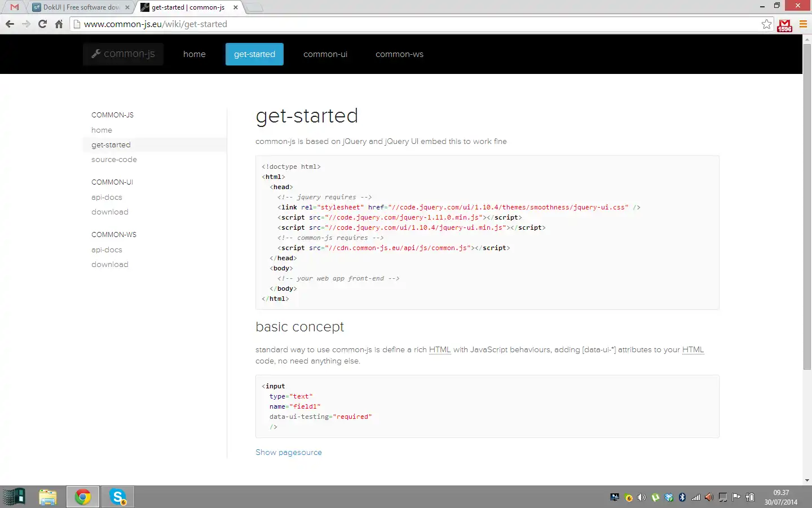Click the basic concept heading
The image size is (812, 508).
click(299, 327)
